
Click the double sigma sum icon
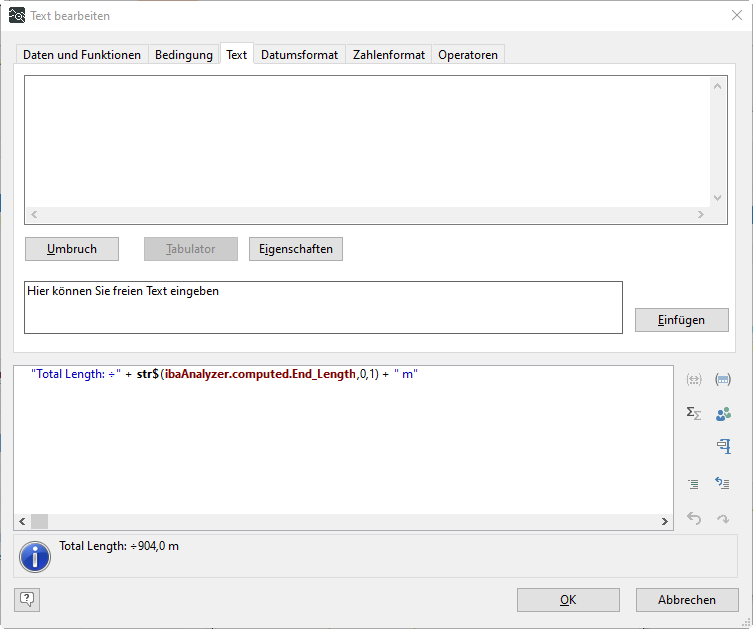[x=693, y=413]
